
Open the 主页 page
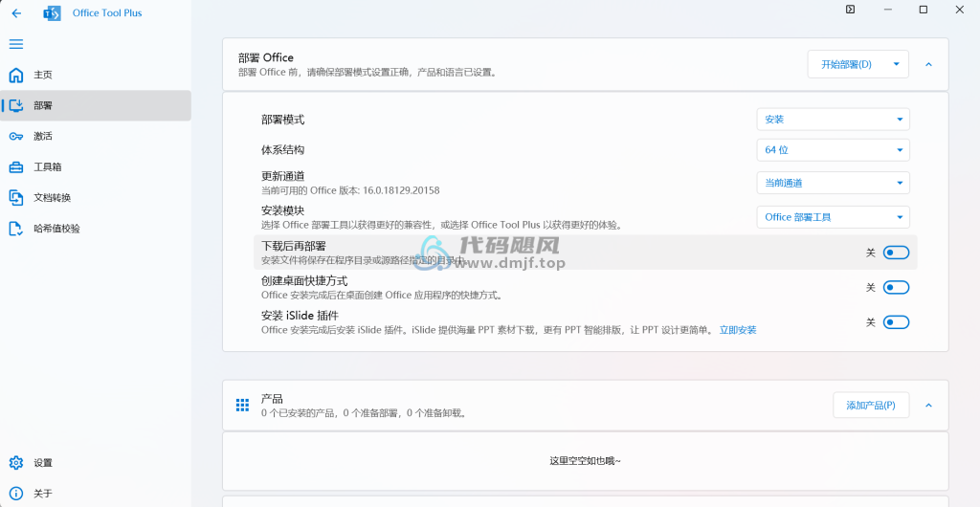tap(96, 75)
